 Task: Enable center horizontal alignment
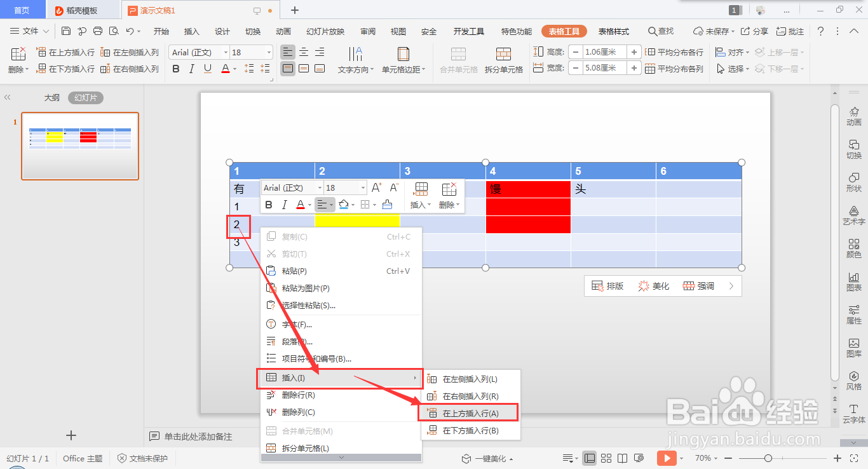(303, 51)
